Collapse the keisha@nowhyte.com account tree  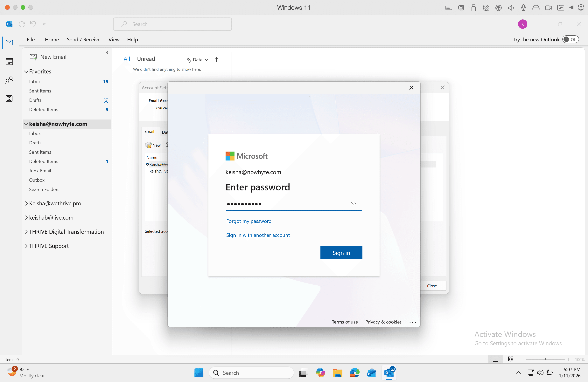click(x=26, y=124)
